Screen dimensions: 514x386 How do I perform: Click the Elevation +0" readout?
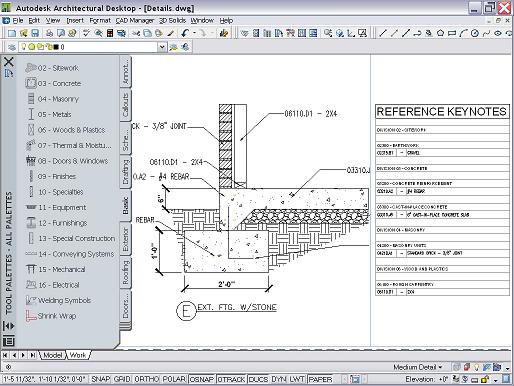[x=427, y=379]
